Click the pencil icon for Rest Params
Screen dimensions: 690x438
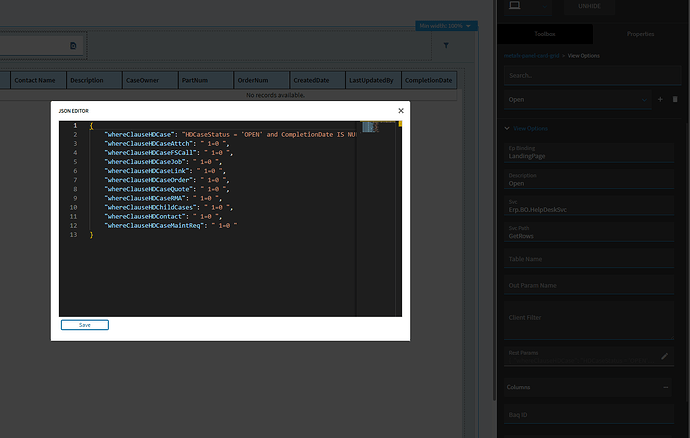[665, 355]
